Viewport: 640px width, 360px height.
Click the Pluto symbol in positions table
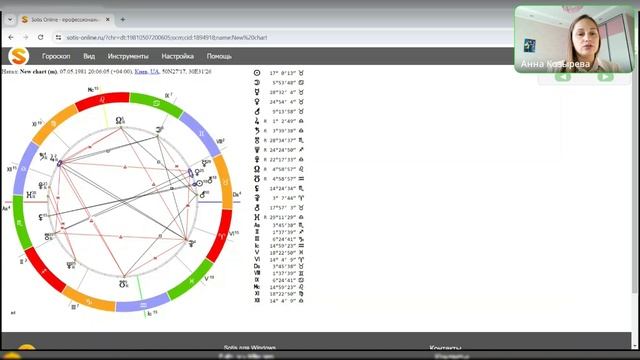(x=257, y=159)
